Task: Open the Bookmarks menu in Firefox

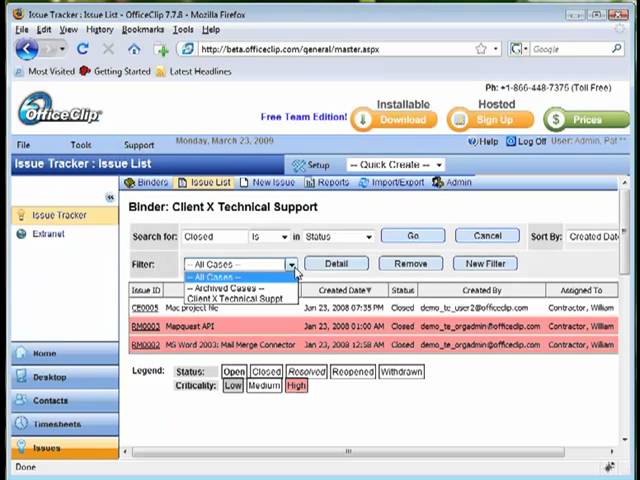Action: [x=143, y=30]
